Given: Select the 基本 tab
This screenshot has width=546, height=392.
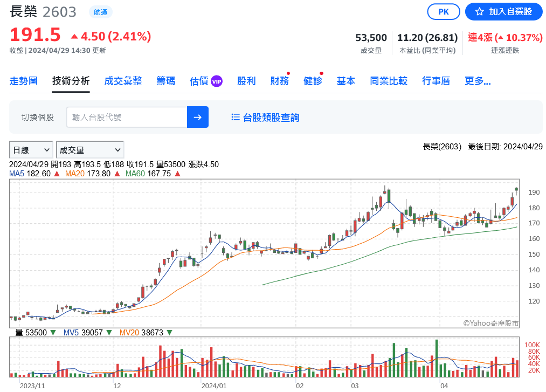Looking at the screenshot, I should [346, 81].
